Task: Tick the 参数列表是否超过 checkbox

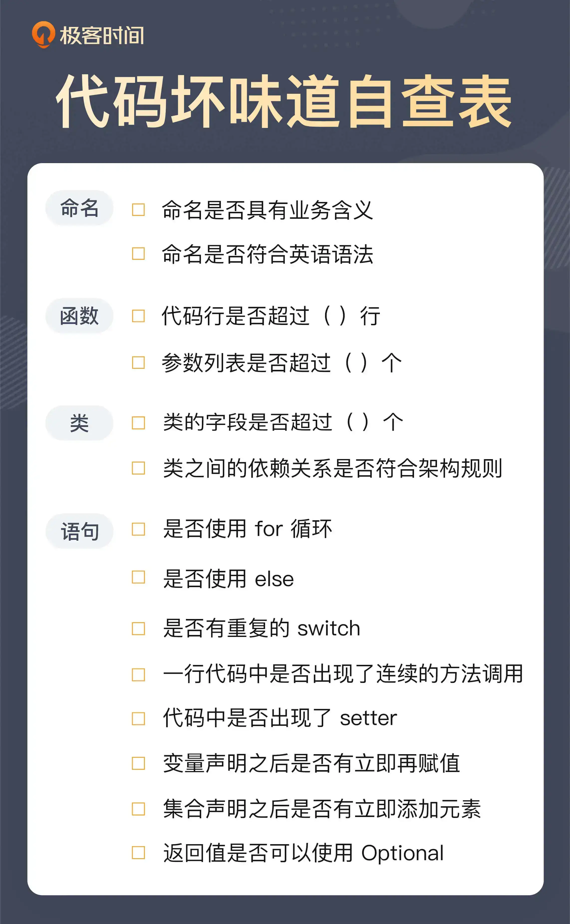Action: (138, 363)
